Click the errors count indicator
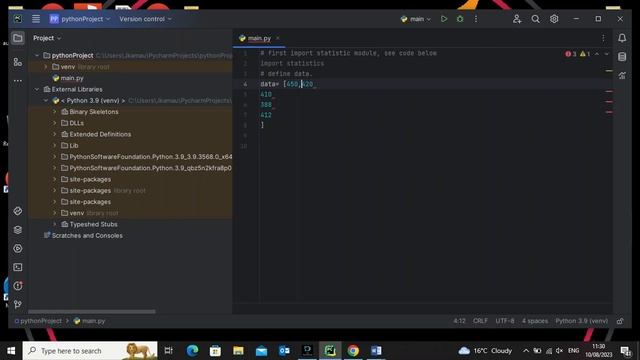This screenshot has height=360, width=640. point(571,54)
